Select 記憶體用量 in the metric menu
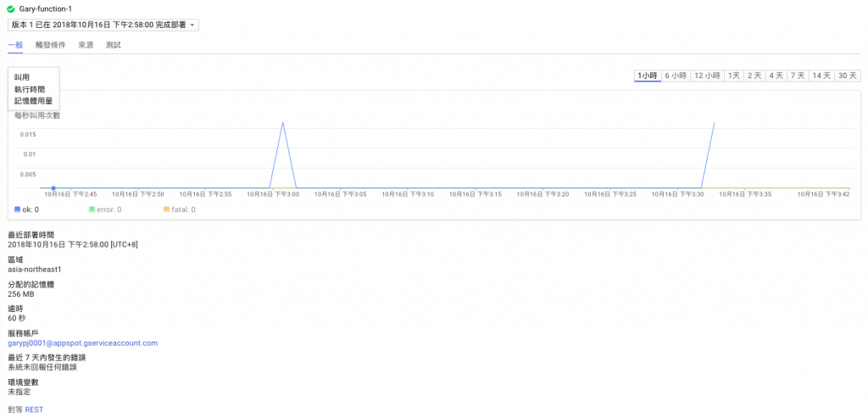This screenshot has width=868, height=418. [x=33, y=101]
